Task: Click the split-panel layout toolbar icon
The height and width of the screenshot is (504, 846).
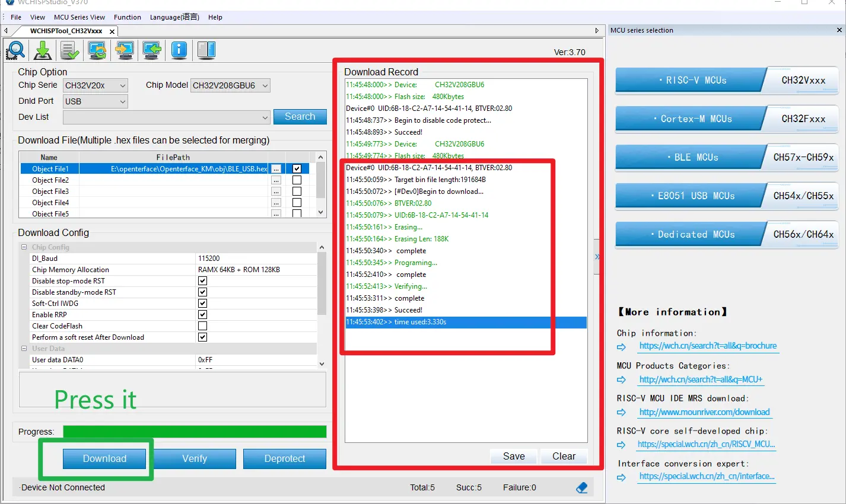Action: pyautogui.click(x=206, y=50)
